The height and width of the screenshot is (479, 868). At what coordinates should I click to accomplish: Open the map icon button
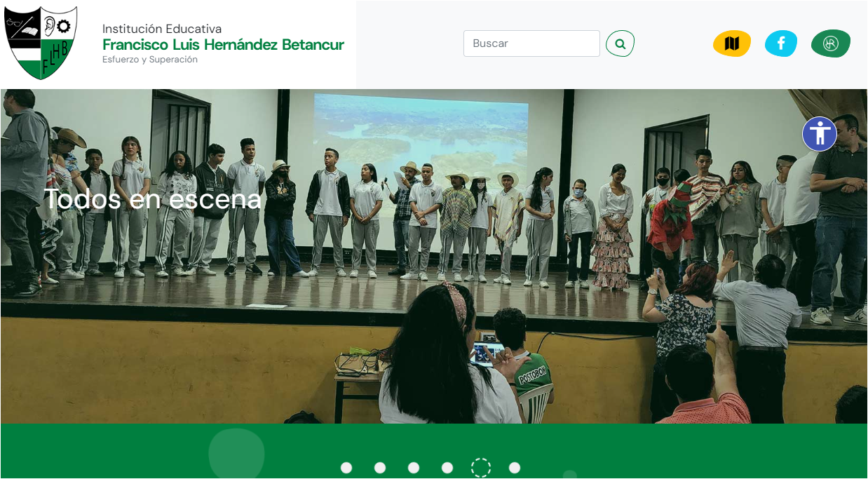[732, 43]
